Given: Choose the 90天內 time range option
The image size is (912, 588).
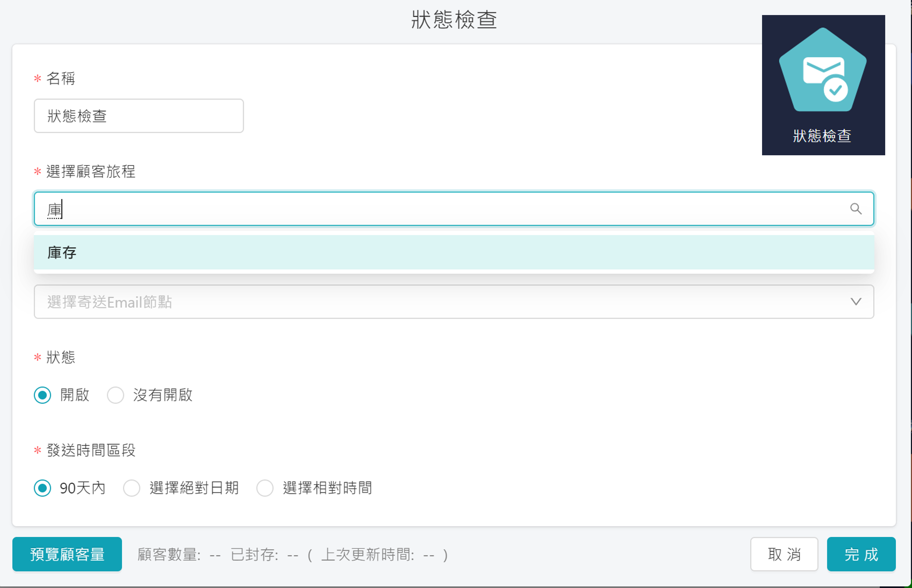Looking at the screenshot, I should 42,487.
